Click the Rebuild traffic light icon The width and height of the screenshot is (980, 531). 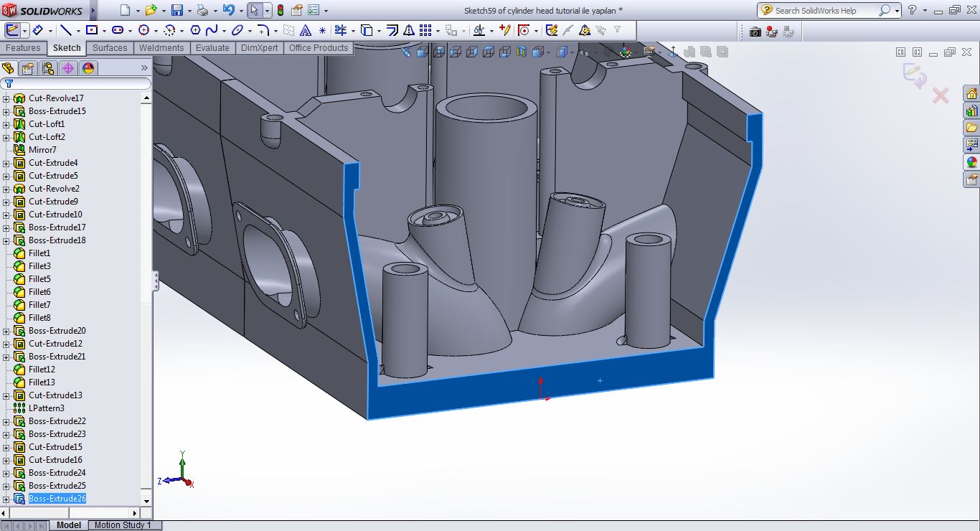(280, 11)
